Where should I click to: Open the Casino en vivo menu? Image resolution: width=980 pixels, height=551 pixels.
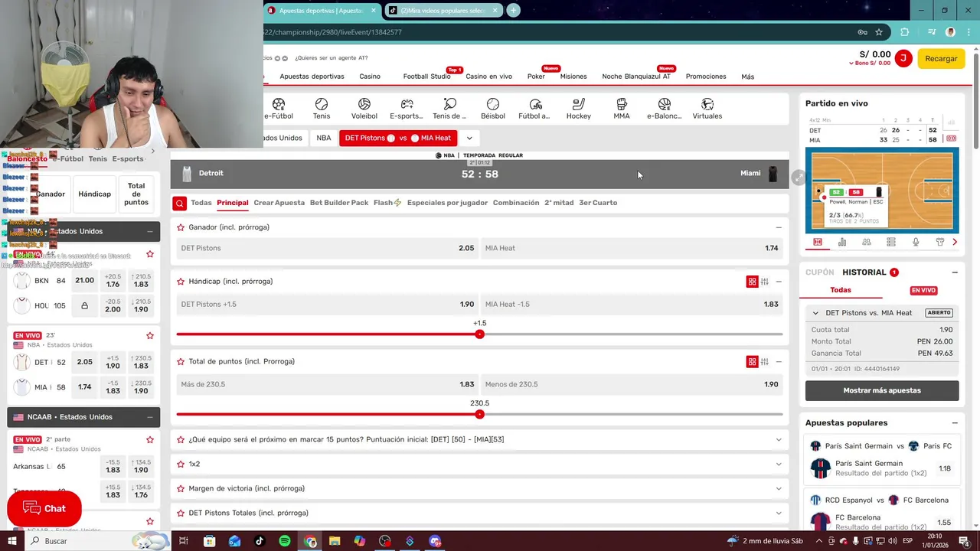click(x=488, y=77)
